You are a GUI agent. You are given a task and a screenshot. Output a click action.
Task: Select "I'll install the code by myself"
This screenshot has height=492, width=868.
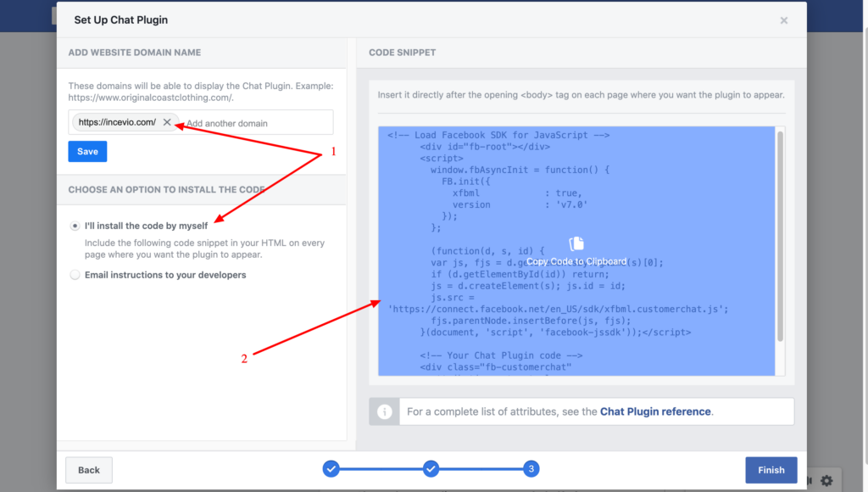[75, 226]
